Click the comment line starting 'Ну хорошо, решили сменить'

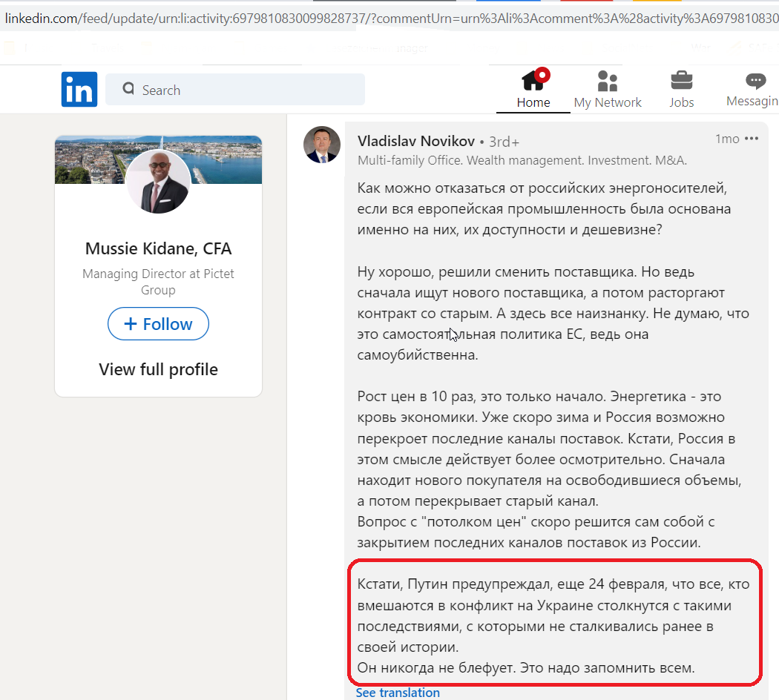point(526,272)
